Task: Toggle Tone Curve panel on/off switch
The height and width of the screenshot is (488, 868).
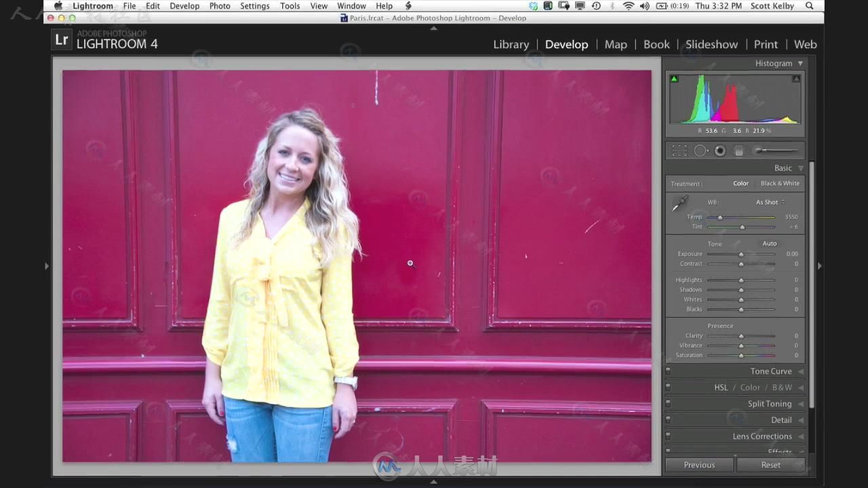Action: (668, 371)
